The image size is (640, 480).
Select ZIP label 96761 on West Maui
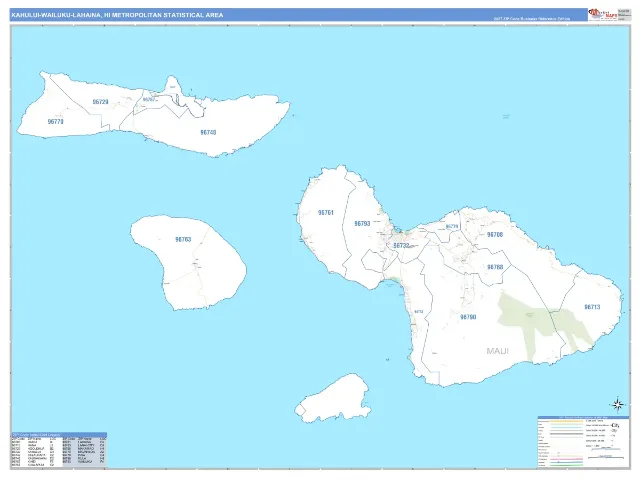(326, 213)
